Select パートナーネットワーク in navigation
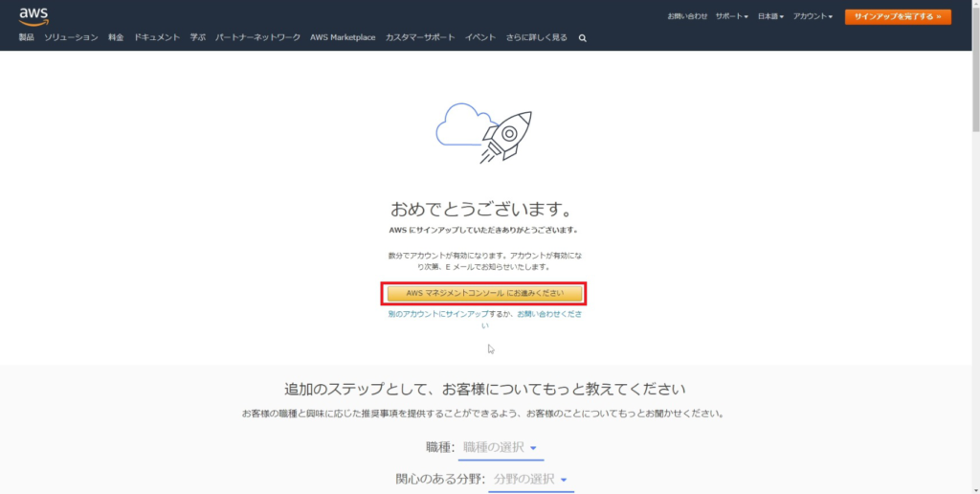The width and height of the screenshot is (980, 494). click(257, 37)
